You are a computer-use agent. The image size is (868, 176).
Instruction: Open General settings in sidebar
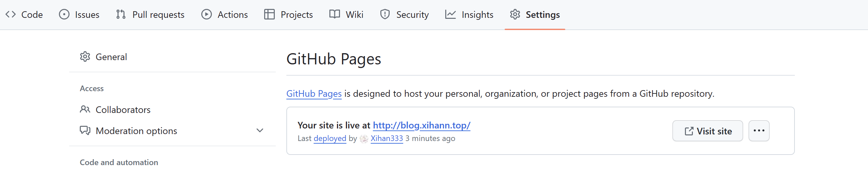click(x=172, y=57)
